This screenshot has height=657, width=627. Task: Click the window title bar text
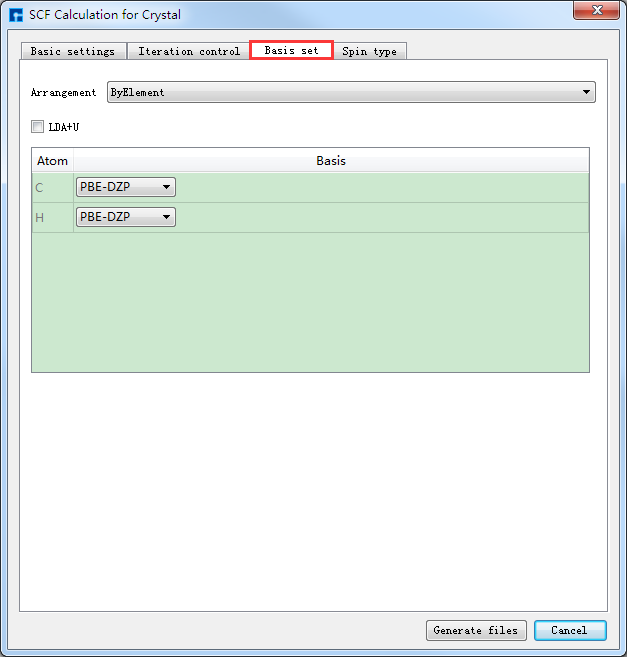pyautogui.click(x=105, y=15)
